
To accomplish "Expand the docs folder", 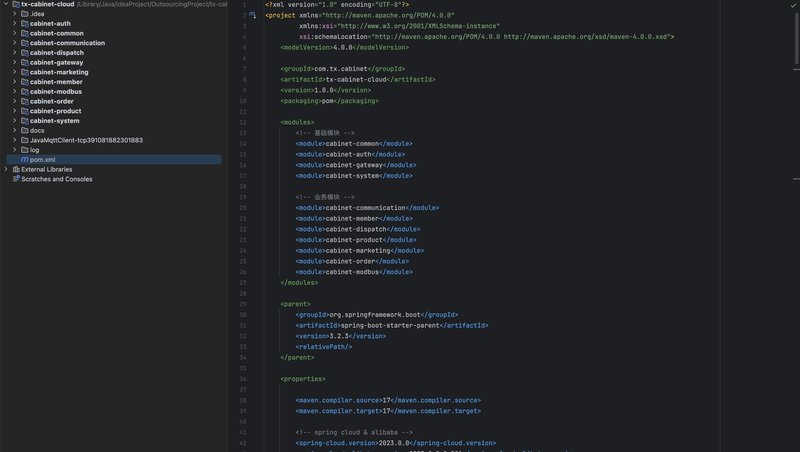I will 15,130.
